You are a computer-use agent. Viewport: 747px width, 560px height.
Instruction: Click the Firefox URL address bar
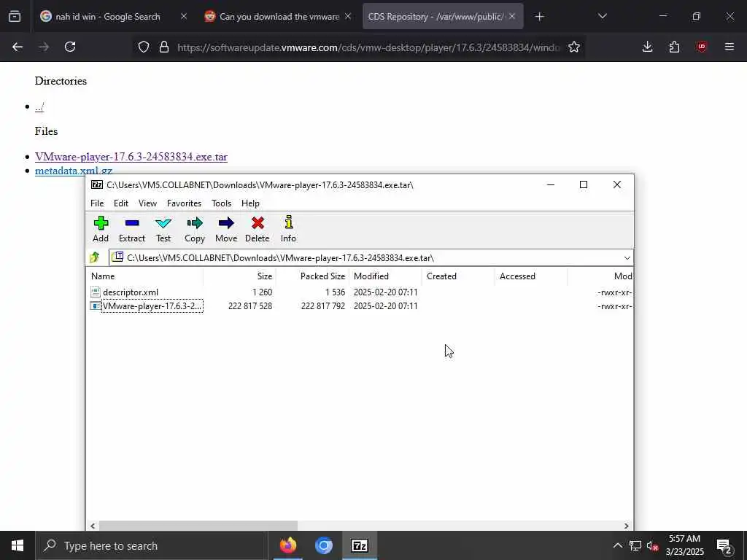click(369, 47)
